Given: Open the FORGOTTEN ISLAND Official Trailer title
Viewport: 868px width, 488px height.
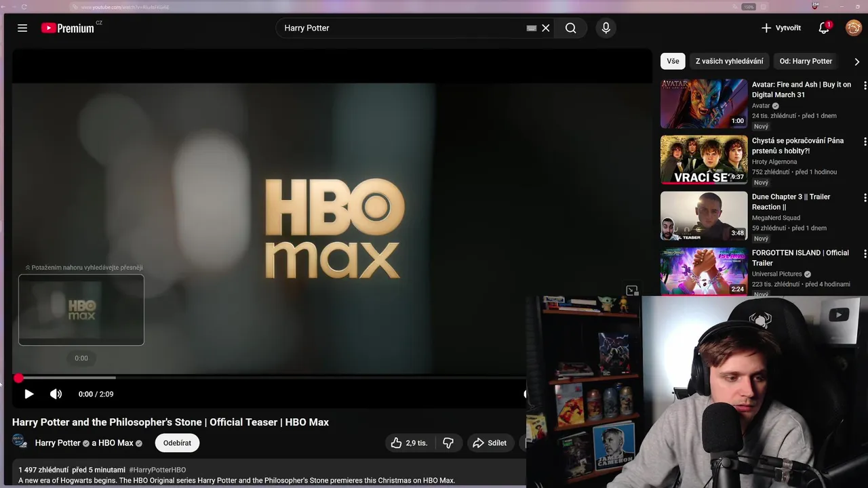Looking at the screenshot, I should click(x=800, y=258).
